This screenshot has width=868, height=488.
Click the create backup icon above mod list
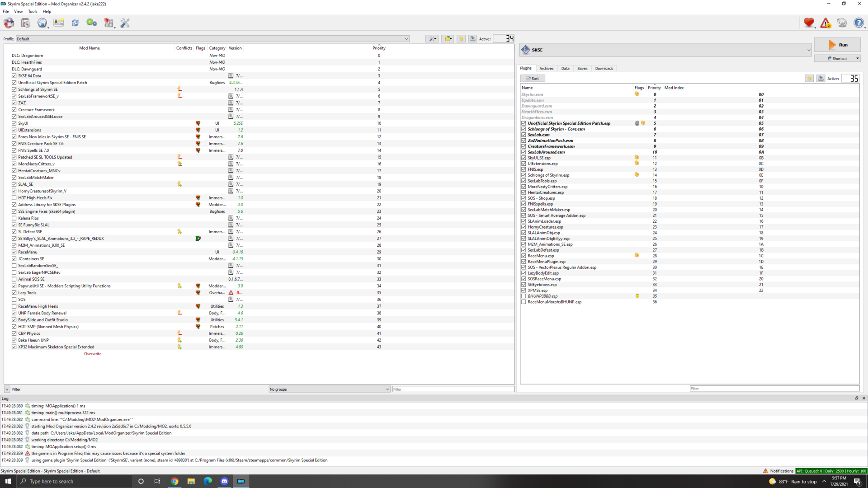coord(472,39)
